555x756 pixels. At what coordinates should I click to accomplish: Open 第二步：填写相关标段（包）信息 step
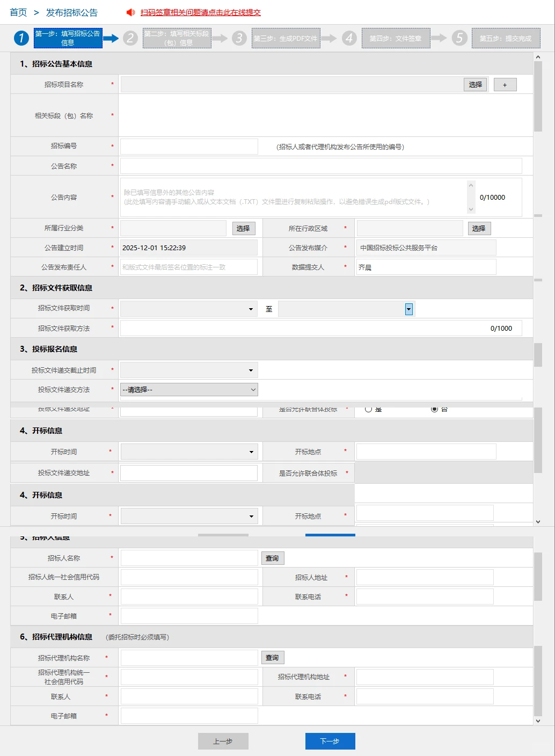[x=177, y=38]
